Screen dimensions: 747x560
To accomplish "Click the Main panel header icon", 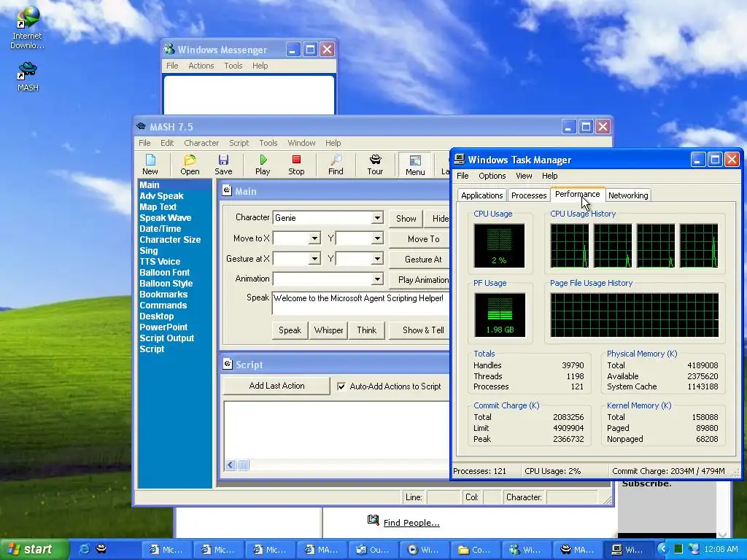I will point(228,190).
